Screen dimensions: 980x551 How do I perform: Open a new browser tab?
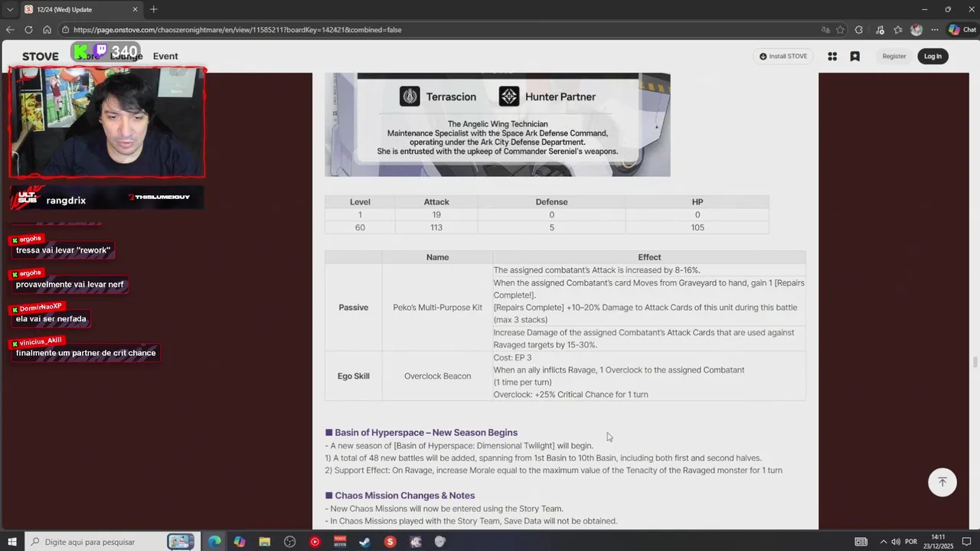[153, 9]
